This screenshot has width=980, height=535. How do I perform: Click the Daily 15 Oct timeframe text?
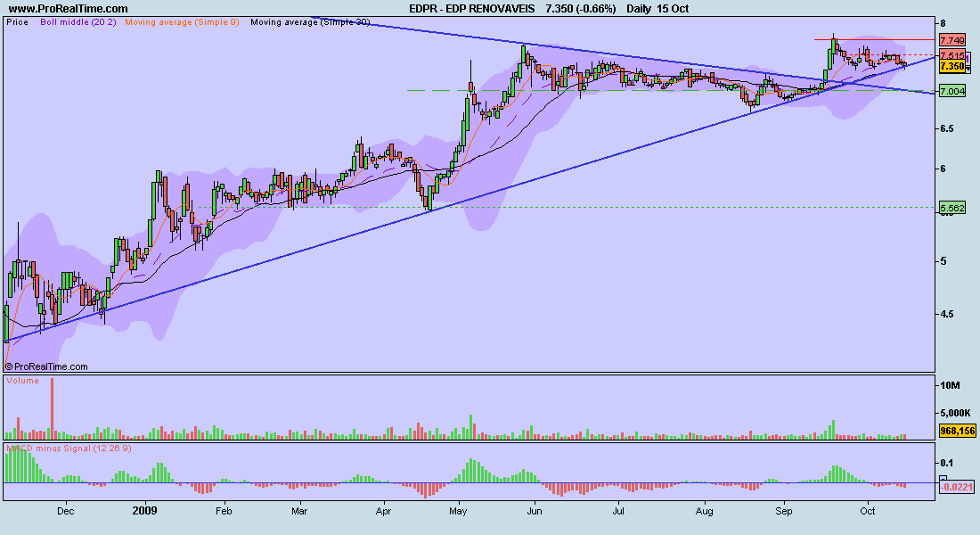(657, 9)
